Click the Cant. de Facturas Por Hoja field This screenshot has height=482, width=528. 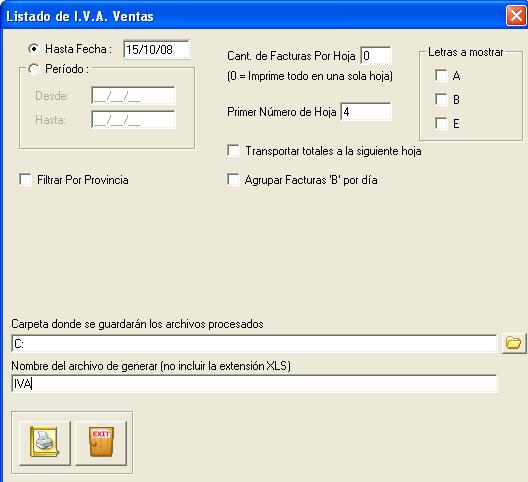pyautogui.click(x=376, y=56)
